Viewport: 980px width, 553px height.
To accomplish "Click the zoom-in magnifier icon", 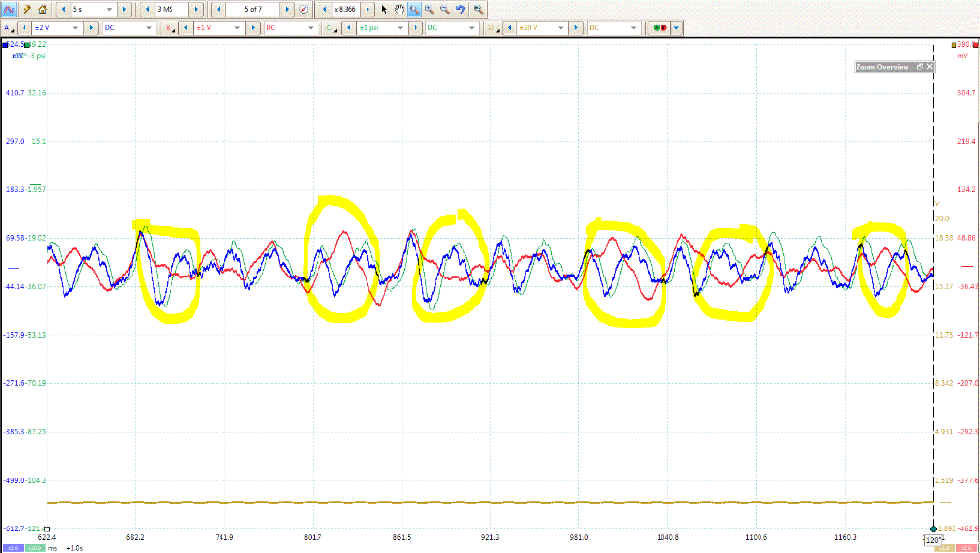I will click(430, 9).
